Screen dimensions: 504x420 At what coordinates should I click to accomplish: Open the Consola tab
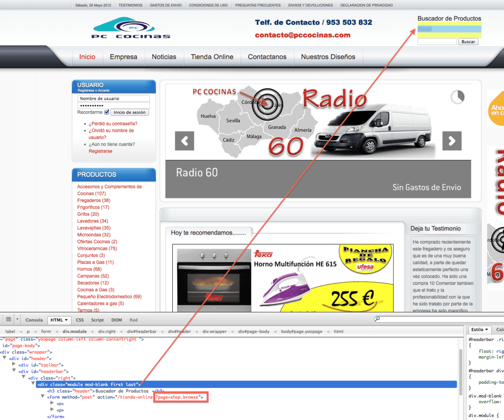[34, 320]
